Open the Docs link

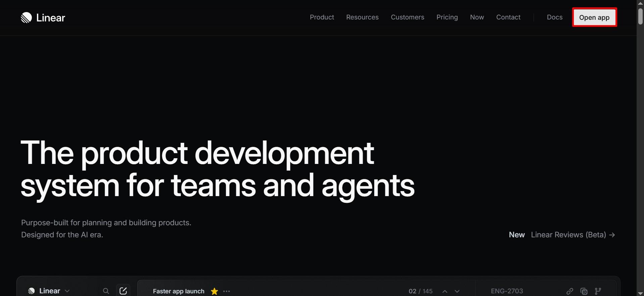coord(554,17)
